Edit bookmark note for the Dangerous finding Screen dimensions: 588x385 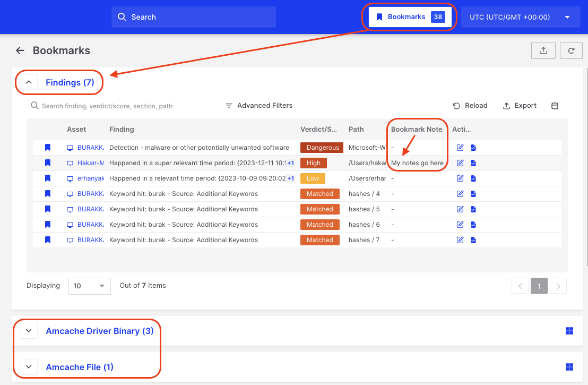(x=460, y=148)
